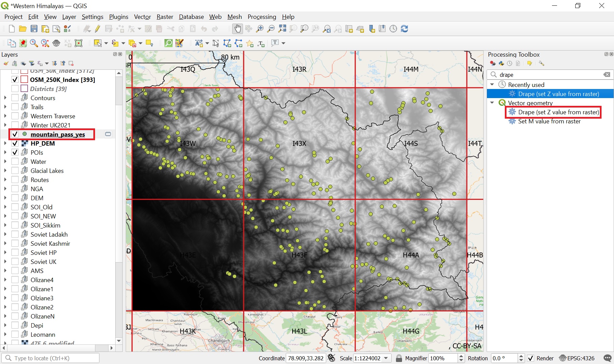Toggle the Render checkbox in status bar
The height and width of the screenshot is (364, 614).
pos(530,358)
